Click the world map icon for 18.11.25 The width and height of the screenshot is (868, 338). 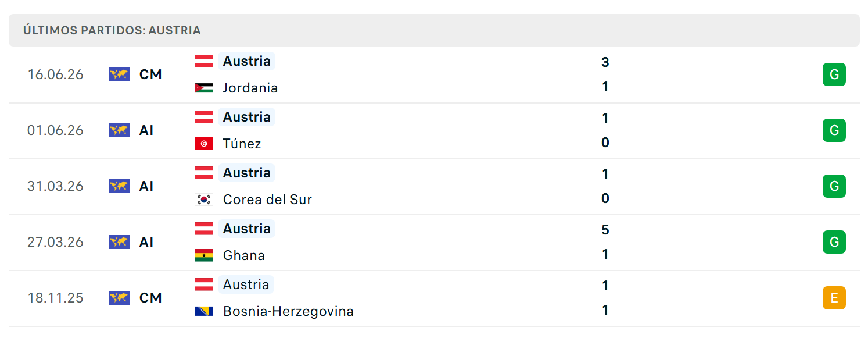click(x=119, y=298)
